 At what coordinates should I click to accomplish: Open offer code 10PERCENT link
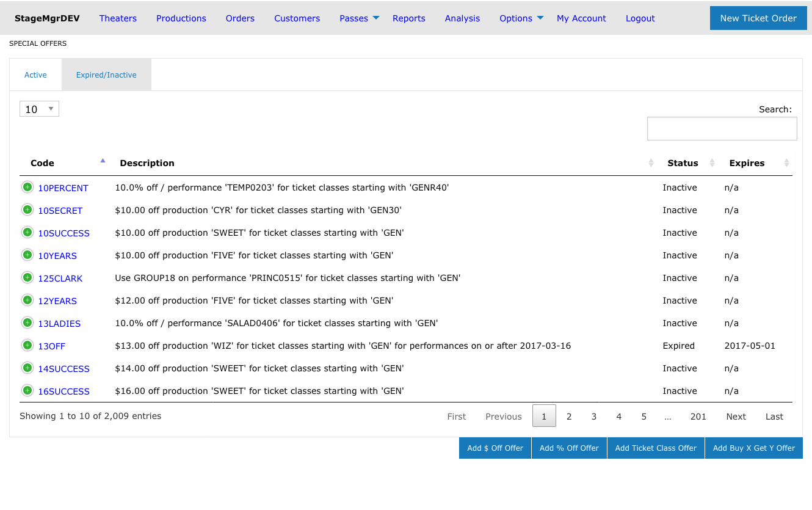(63, 188)
